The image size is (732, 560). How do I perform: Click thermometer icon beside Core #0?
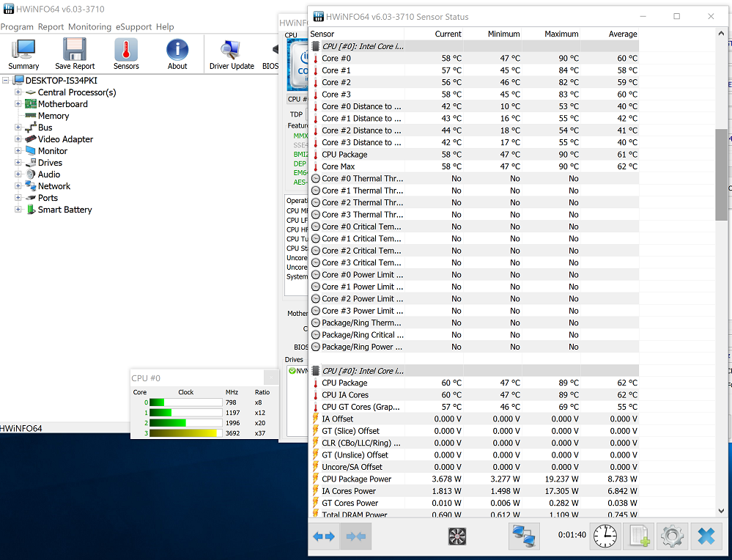point(316,59)
